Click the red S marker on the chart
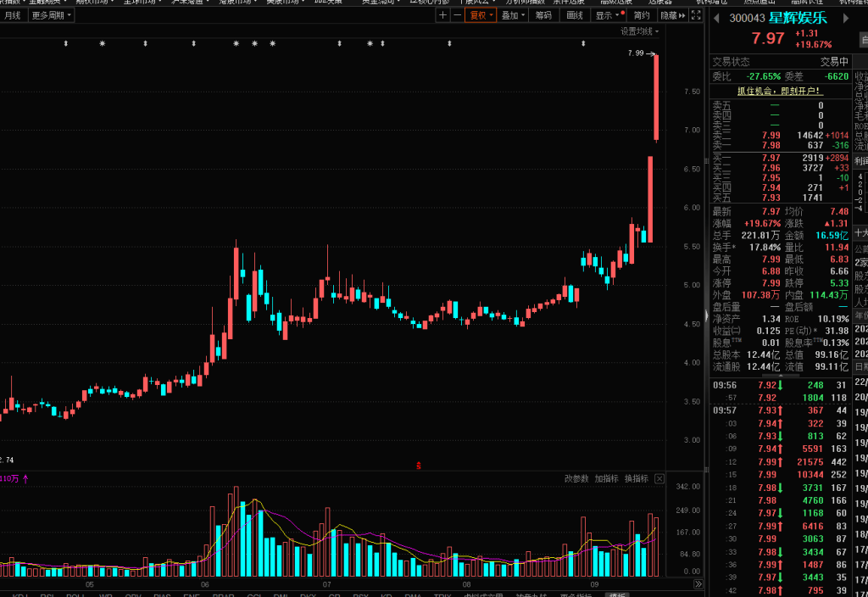The height and width of the screenshot is (597, 868). tap(419, 466)
